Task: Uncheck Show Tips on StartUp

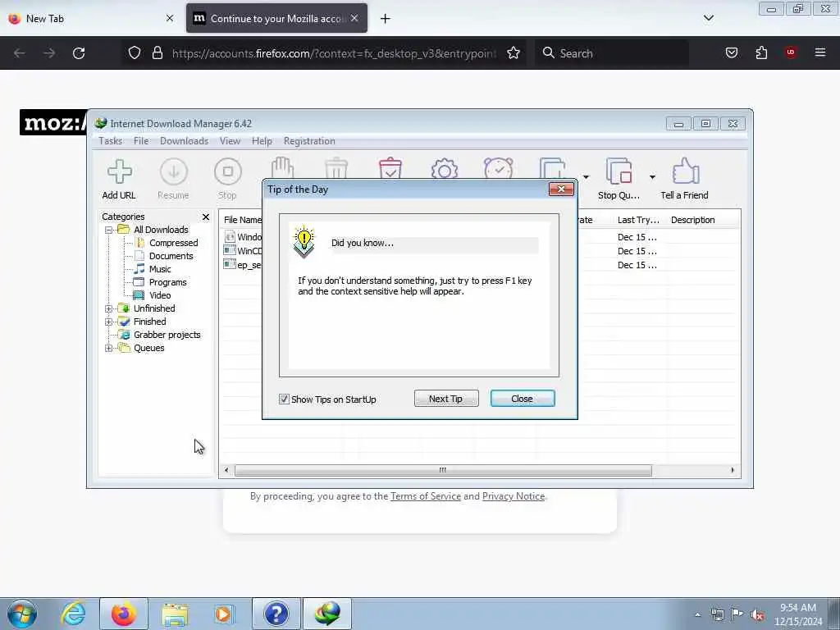Action: click(284, 399)
